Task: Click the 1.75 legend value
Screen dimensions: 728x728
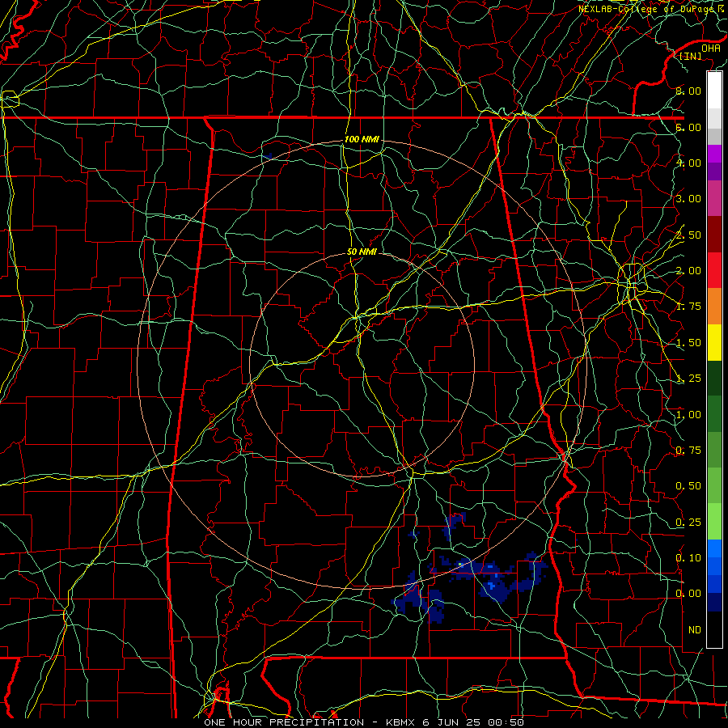Action: pos(688,307)
